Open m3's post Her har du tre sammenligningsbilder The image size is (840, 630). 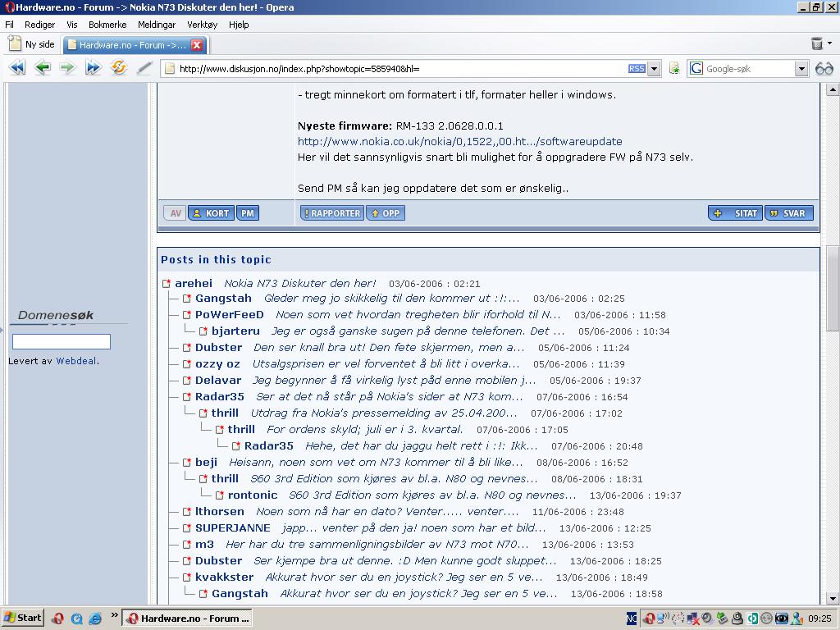click(377, 545)
